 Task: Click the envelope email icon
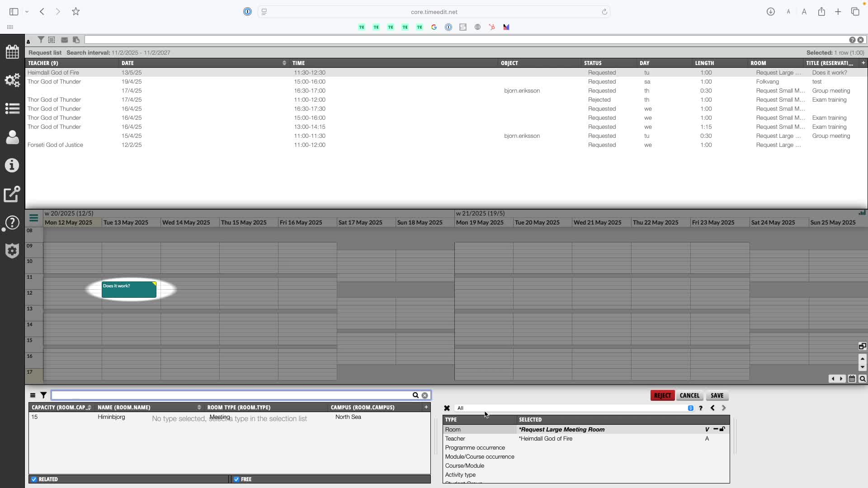[x=64, y=40]
